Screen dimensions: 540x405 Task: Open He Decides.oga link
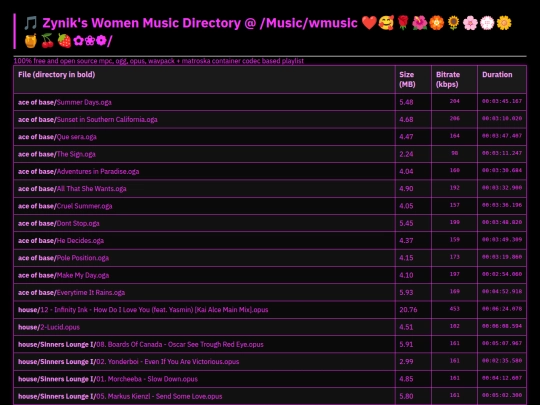click(x=80, y=241)
